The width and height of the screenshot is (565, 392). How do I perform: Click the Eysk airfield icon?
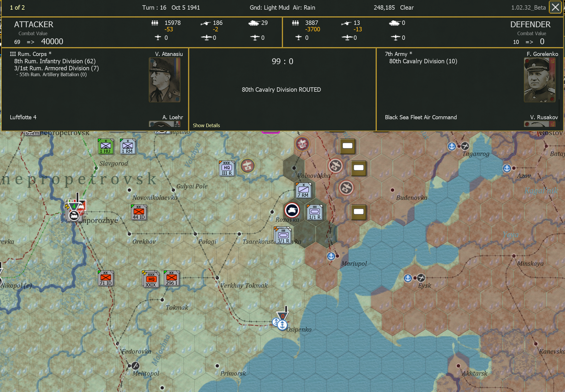click(421, 278)
